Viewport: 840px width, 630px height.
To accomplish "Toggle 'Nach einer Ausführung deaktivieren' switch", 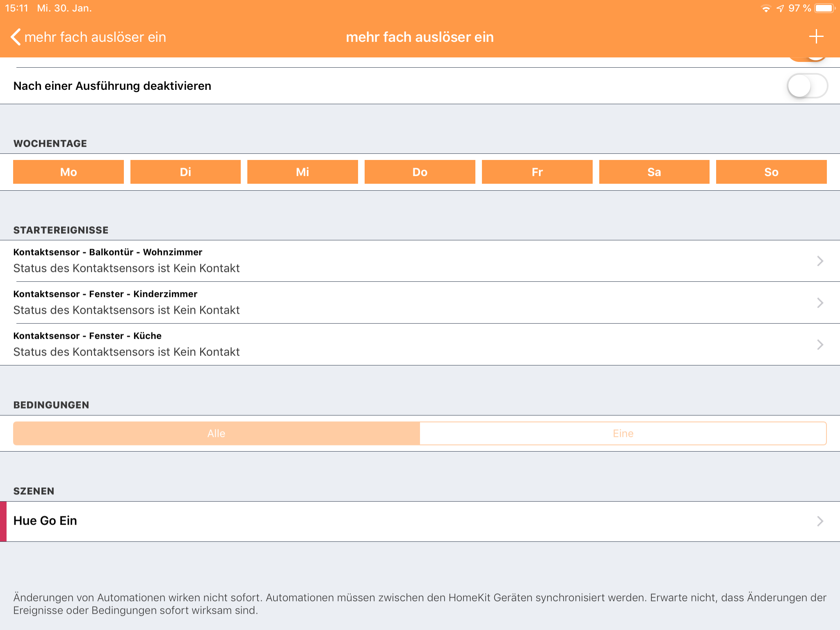I will pos(807,86).
